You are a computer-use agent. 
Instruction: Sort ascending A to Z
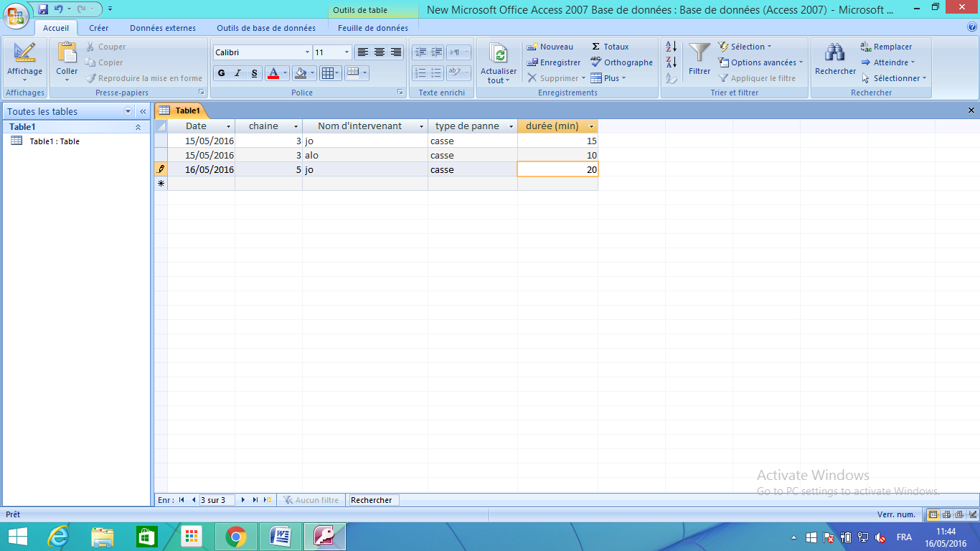[672, 47]
